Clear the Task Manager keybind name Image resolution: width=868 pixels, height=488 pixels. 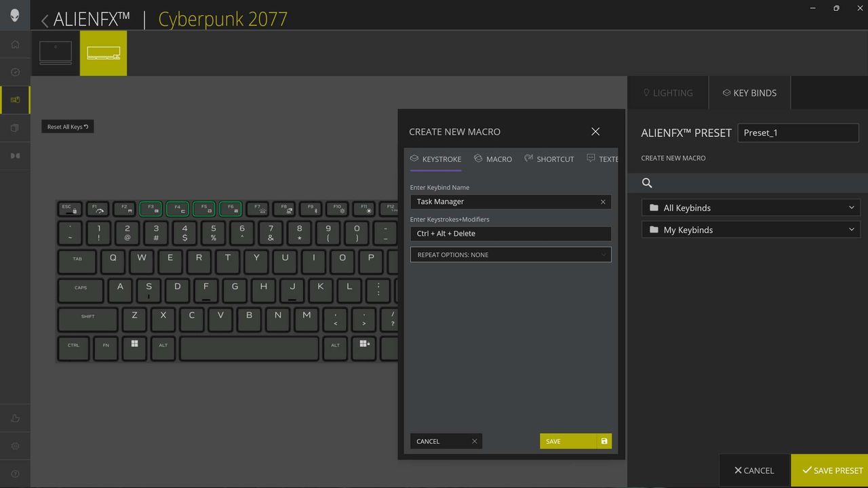coord(603,202)
